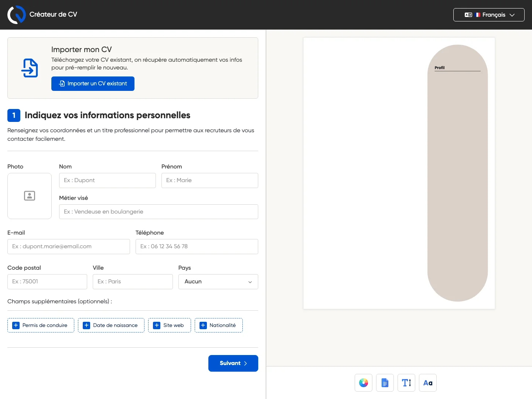Upload a photo via the photo placeholder

30,196
